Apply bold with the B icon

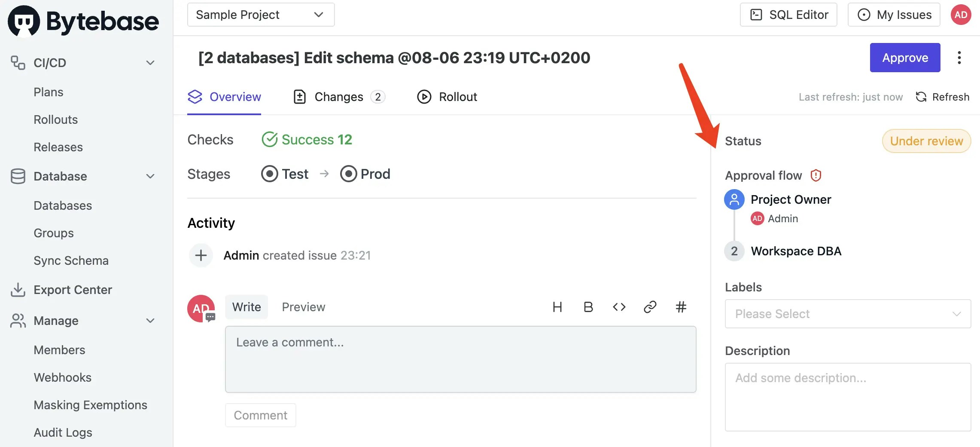click(588, 307)
